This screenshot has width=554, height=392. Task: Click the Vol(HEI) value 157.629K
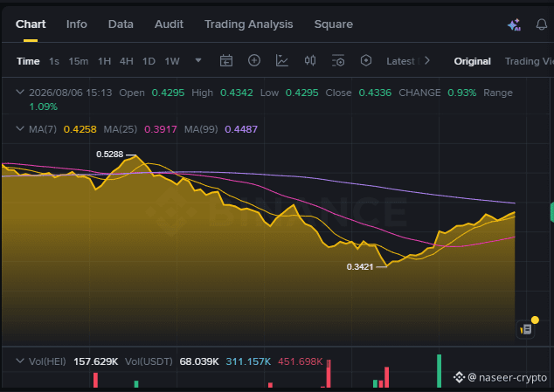[x=96, y=361]
